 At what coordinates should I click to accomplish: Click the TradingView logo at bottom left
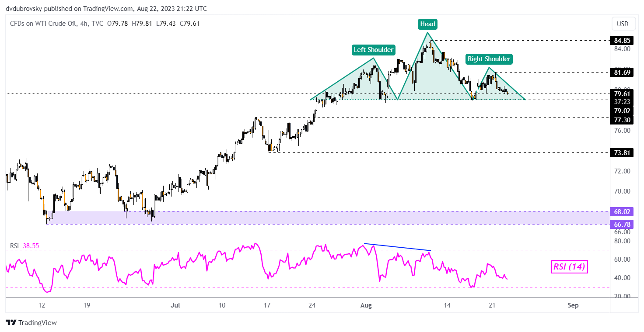click(31, 323)
